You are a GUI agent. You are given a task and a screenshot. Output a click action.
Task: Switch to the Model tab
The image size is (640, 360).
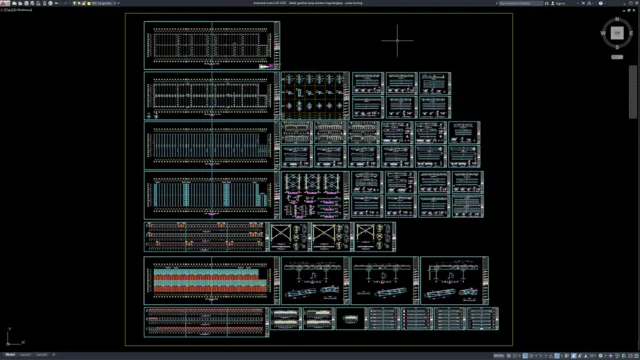tap(10, 355)
